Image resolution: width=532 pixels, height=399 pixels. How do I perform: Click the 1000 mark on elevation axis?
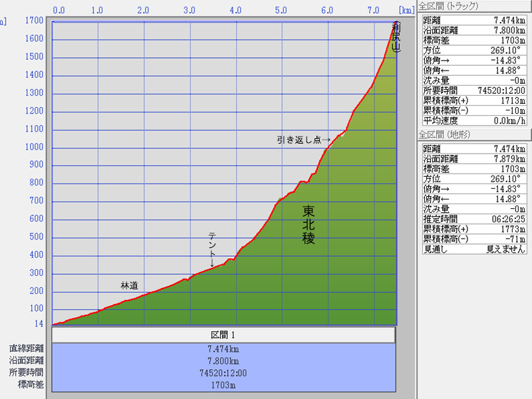coord(34,147)
